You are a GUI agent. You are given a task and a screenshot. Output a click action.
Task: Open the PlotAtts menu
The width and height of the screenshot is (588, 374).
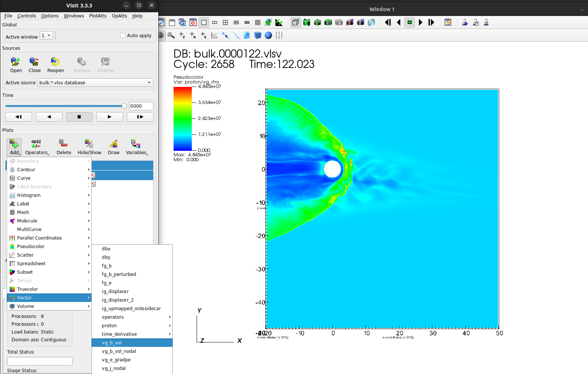click(98, 16)
